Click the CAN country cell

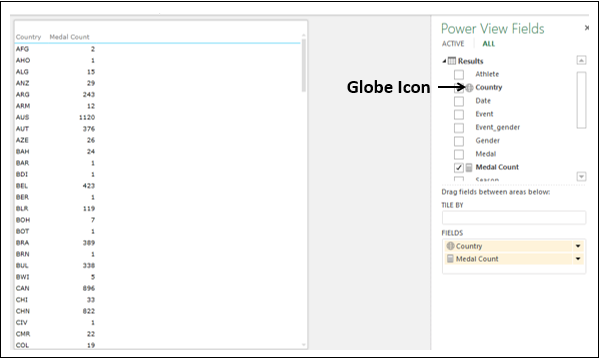(23, 288)
